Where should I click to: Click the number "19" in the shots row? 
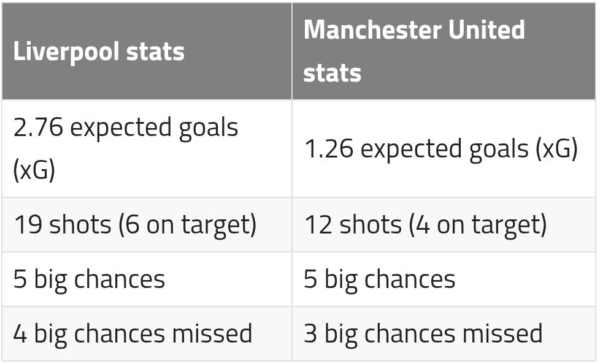[27, 225]
